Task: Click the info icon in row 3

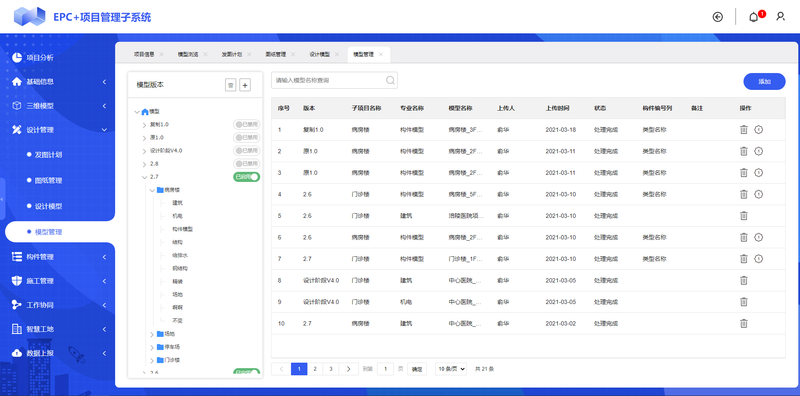Action: click(759, 172)
